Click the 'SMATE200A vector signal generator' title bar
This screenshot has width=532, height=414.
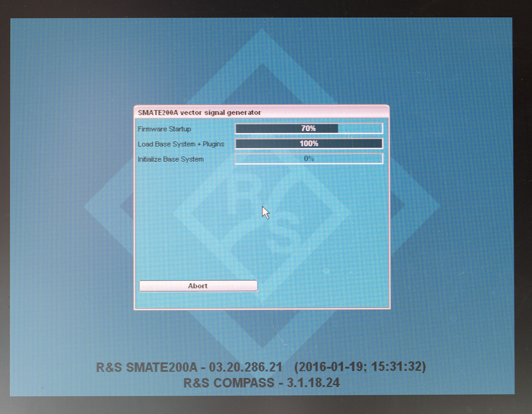coord(262,112)
